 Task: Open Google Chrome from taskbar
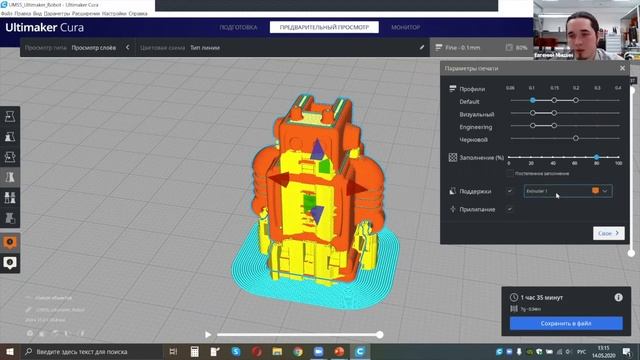coord(298,351)
